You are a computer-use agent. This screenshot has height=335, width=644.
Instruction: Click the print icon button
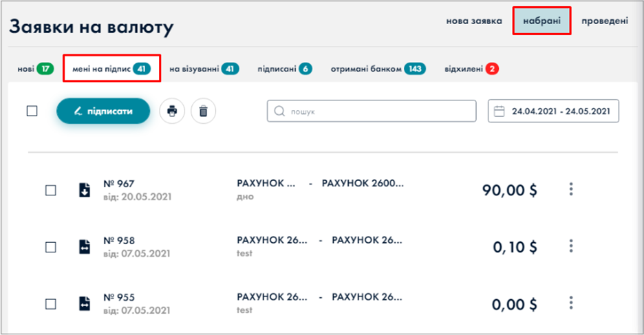click(x=172, y=111)
